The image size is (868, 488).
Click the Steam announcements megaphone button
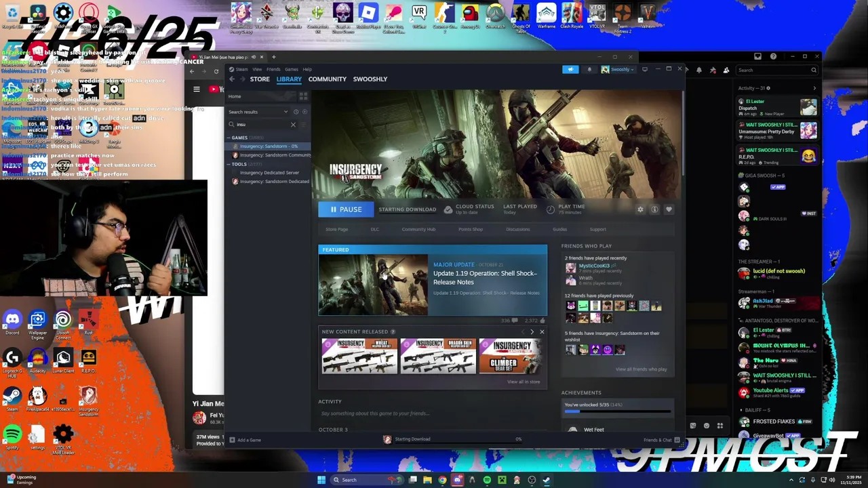(x=570, y=69)
